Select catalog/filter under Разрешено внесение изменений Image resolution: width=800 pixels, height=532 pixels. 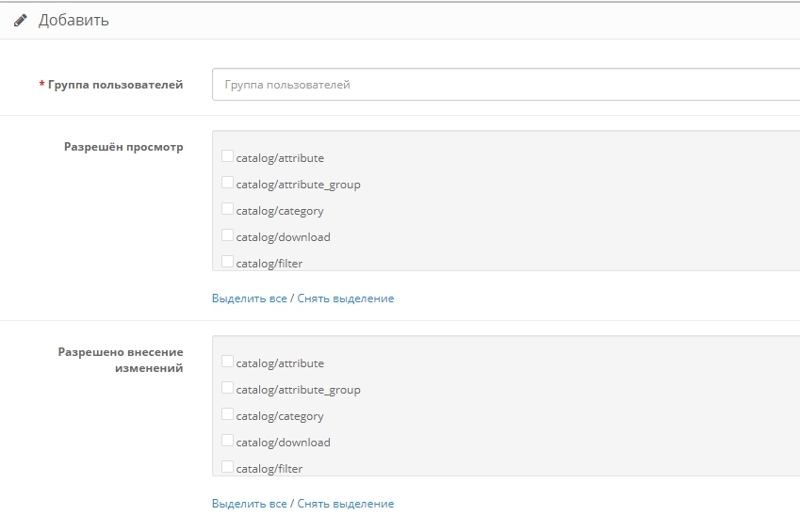pos(227,466)
